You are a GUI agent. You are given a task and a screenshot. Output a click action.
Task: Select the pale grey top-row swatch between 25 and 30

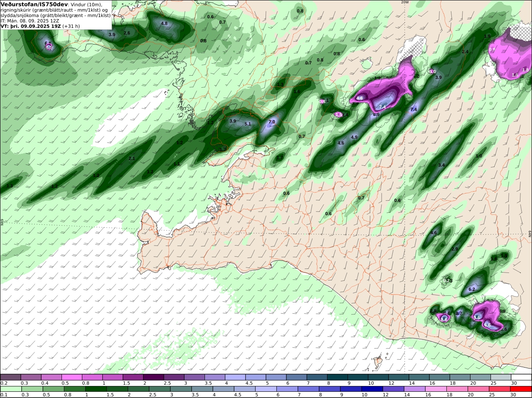pos(501,377)
